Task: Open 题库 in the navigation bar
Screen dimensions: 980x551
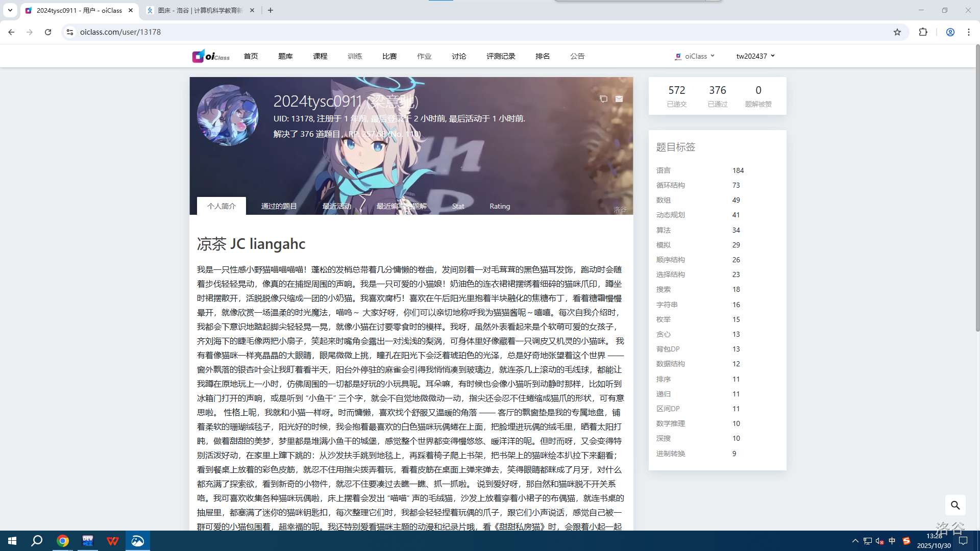Action: [x=285, y=56]
